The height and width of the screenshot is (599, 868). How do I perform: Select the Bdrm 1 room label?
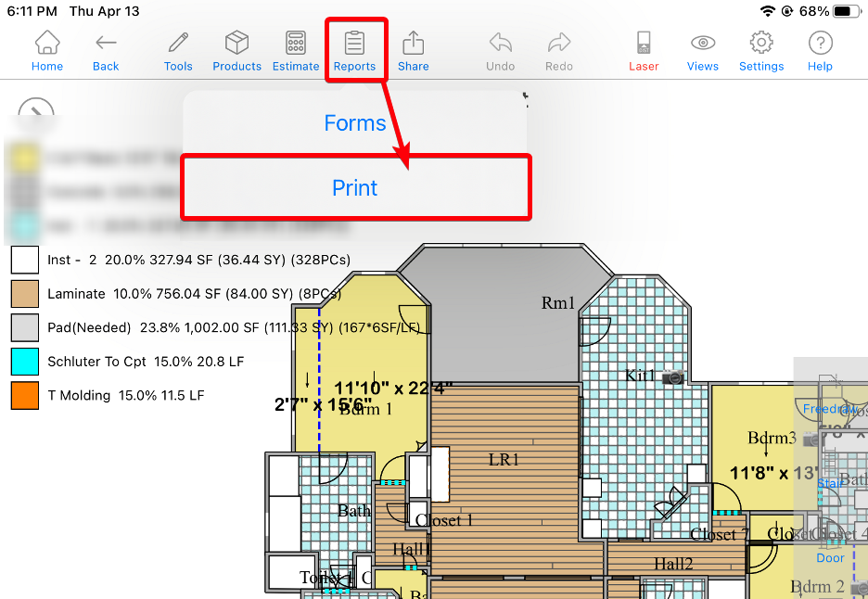[x=366, y=409]
